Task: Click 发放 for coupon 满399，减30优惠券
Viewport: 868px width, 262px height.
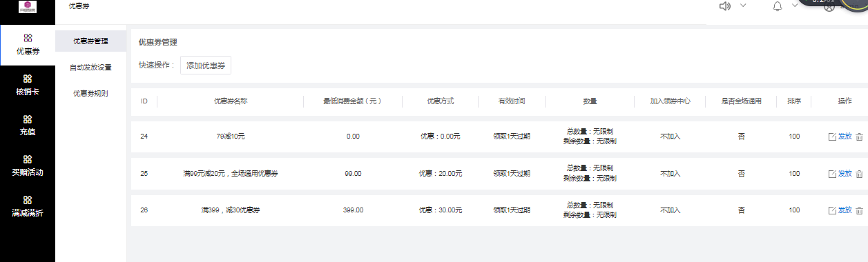Action: (845, 210)
